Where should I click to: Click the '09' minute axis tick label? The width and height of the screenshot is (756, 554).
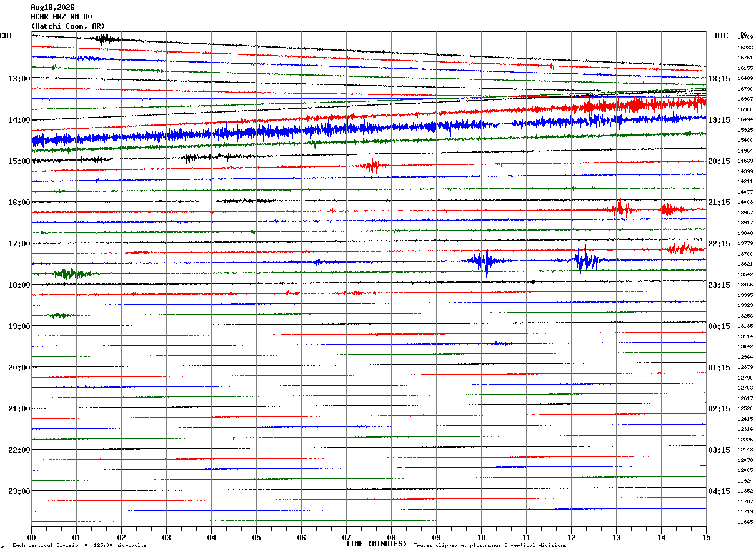pyautogui.click(x=436, y=537)
